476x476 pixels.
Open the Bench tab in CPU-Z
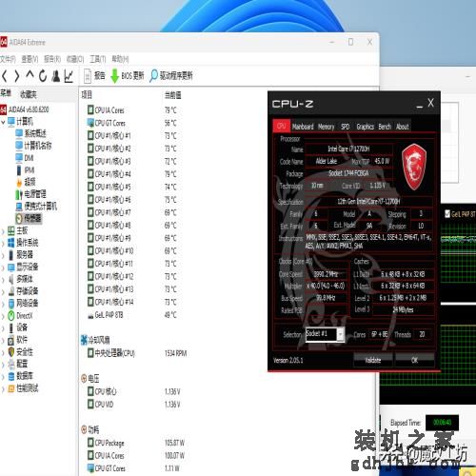click(x=385, y=127)
